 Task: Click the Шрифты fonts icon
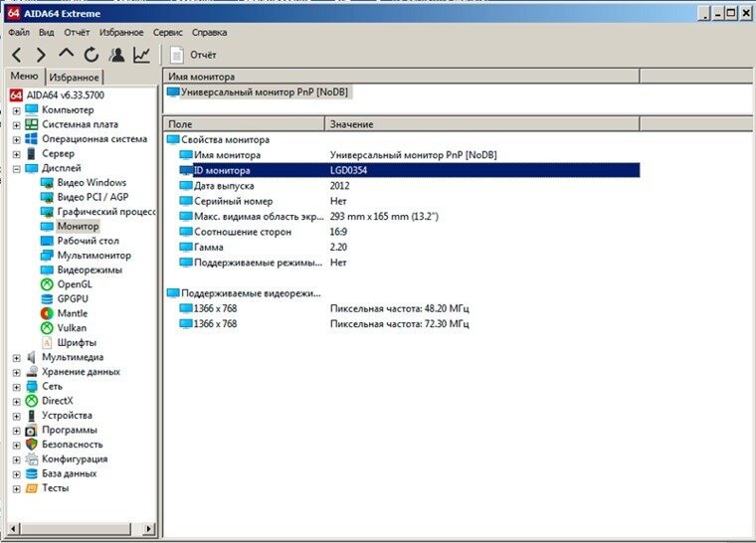[x=47, y=342]
